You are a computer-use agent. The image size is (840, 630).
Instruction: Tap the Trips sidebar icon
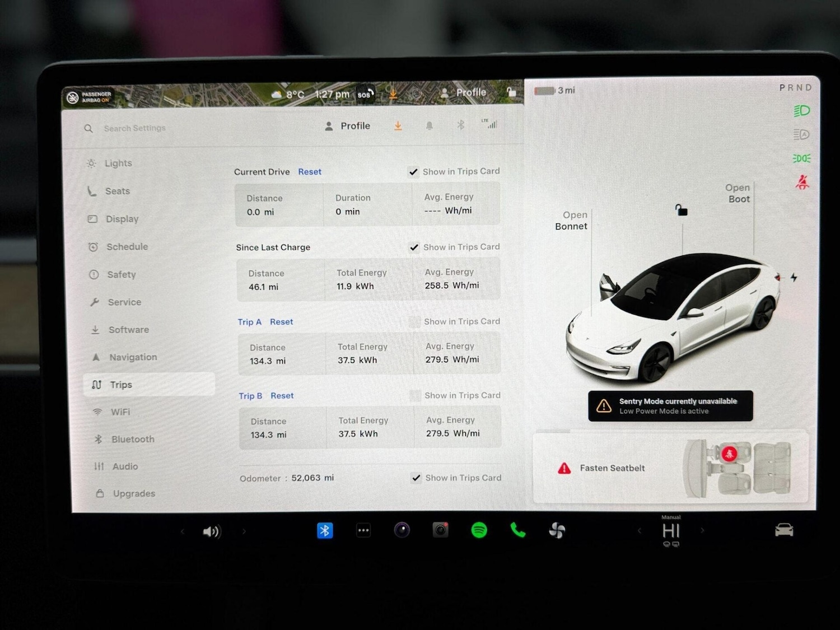click(x=97, y=384)
